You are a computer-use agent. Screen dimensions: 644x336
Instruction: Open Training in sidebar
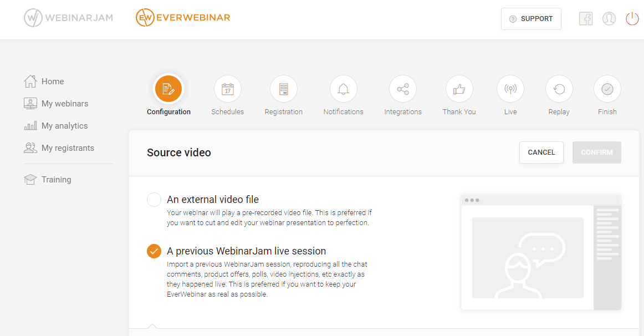point(57,180)
